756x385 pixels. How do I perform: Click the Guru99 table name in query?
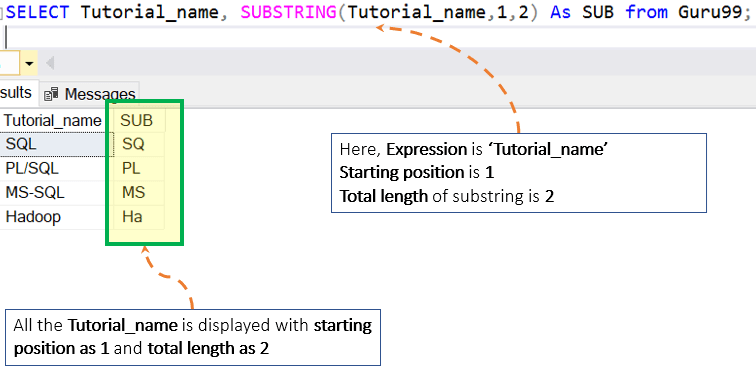(x=710, y=12)
